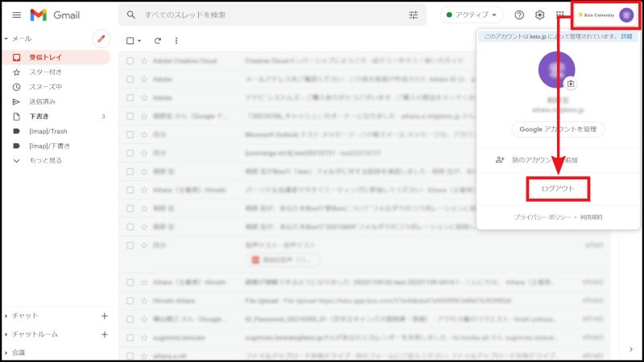
Task: Open the 受信トレイ folder
Action: coord(46,57)
